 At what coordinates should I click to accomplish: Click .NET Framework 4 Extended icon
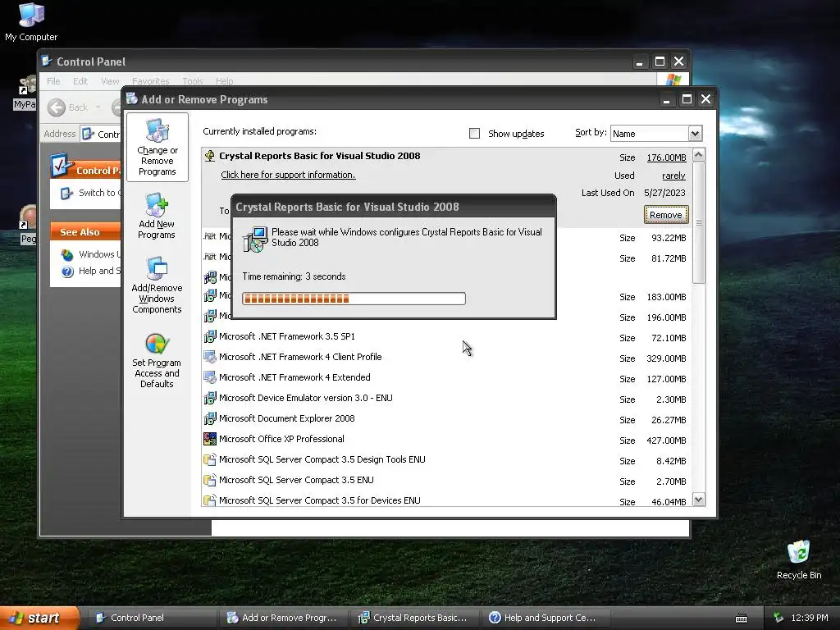210,377
